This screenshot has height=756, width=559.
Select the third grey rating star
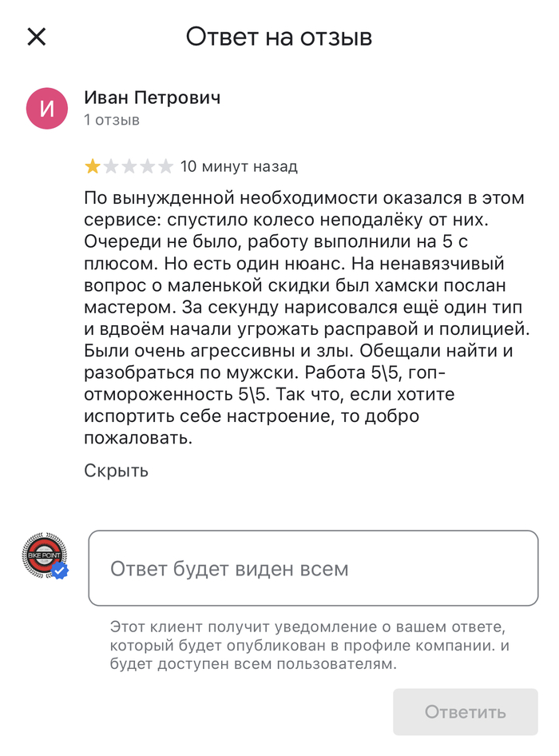point(129,166)
